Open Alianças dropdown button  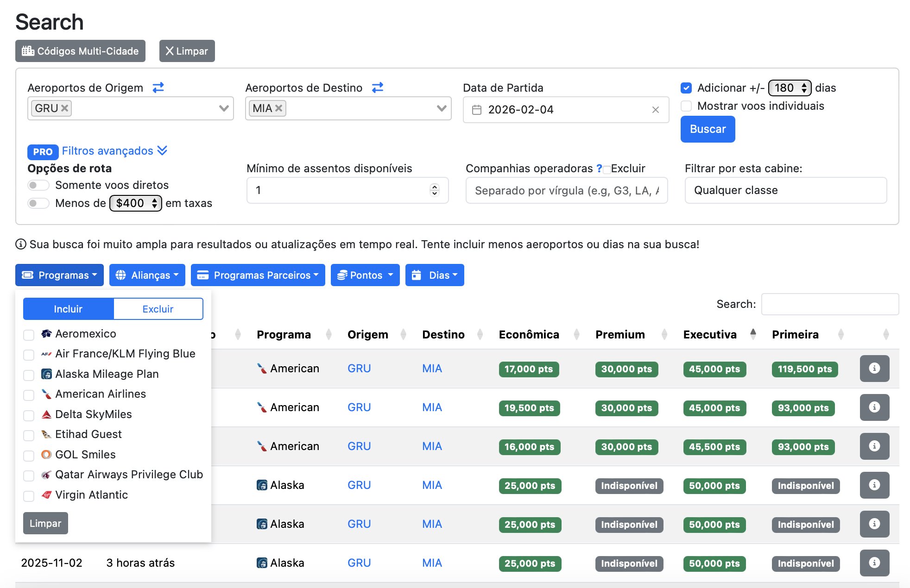(x=147, y=275)
